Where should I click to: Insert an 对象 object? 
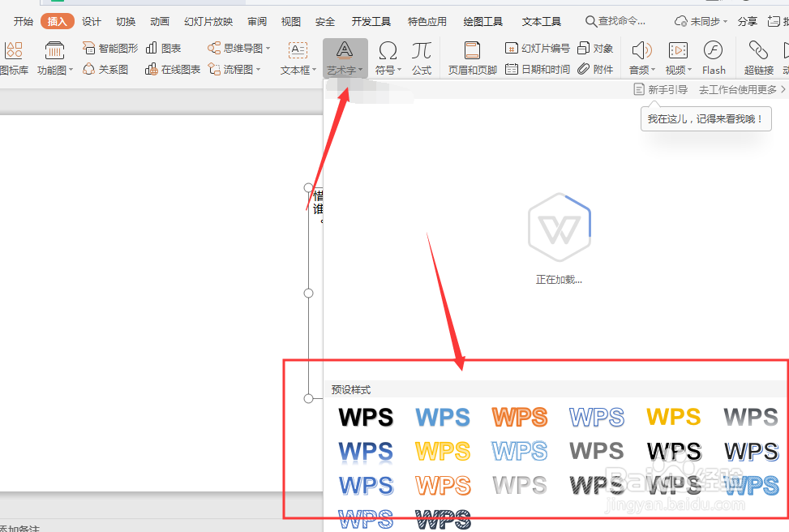pyautogui.click(x=595, y=48)
